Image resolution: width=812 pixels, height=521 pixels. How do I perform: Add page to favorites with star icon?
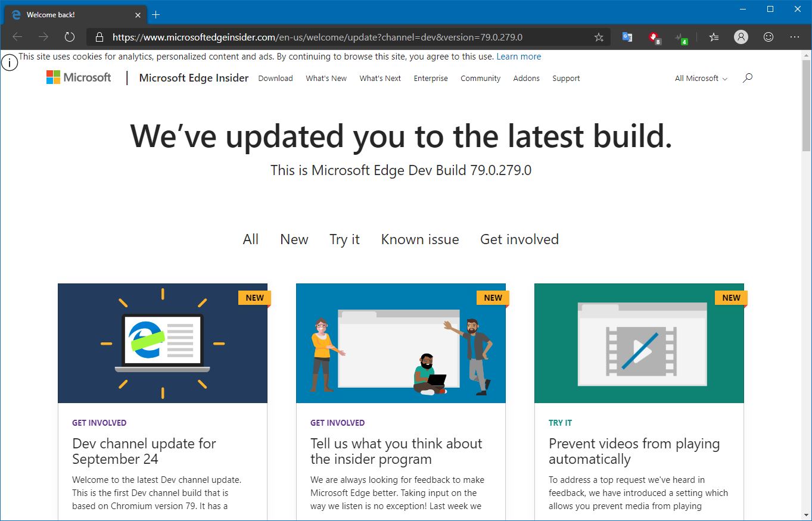[599, 37]
